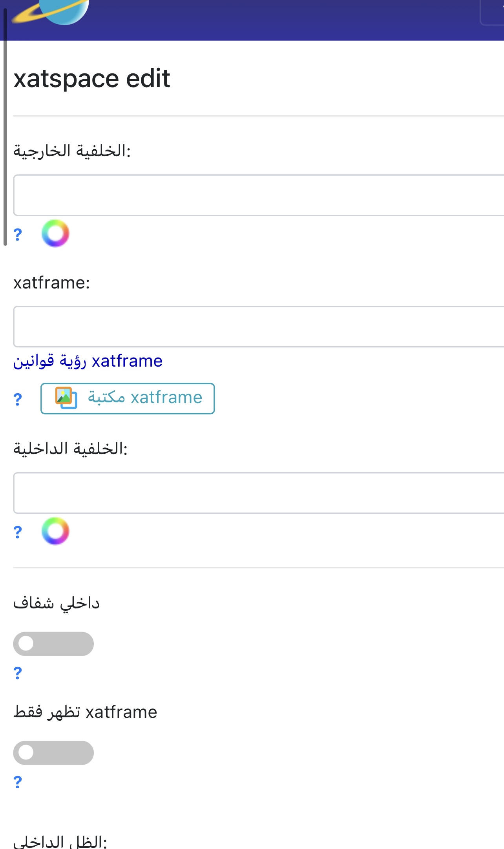Screen dimensions: 504x849
Task: Click the help question mark under داخلي شفاف
Action: (18, 673)
